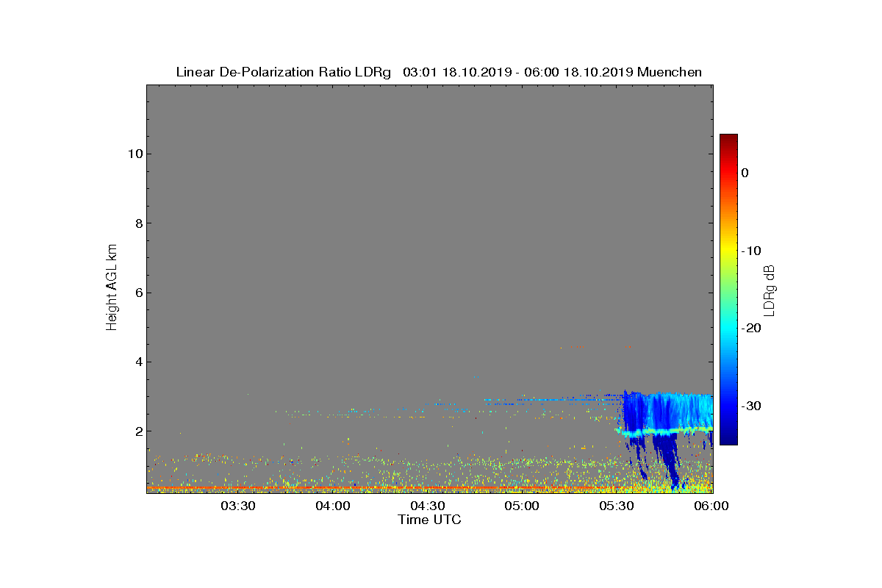
Task: Click the '03:30' time tick label
Action: pos(238,506)
